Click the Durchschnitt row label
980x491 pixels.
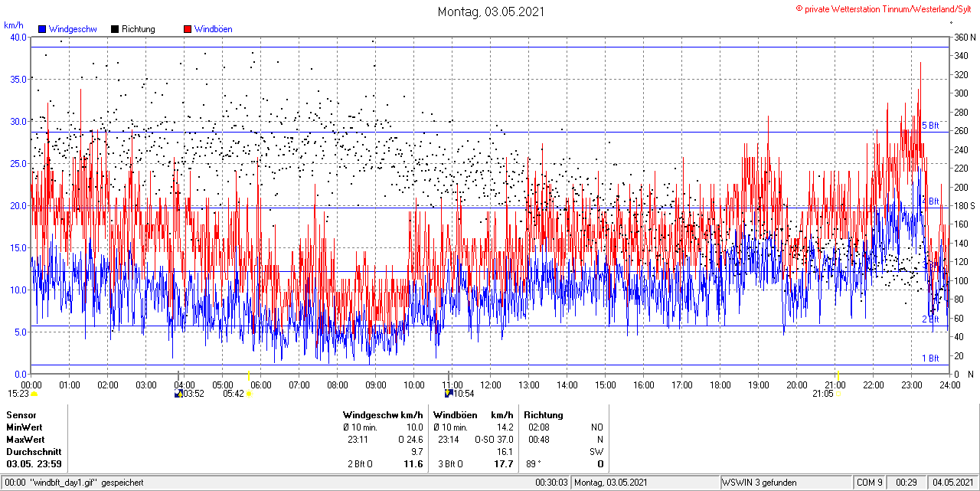pyautogui.click(x=33, y=452)
